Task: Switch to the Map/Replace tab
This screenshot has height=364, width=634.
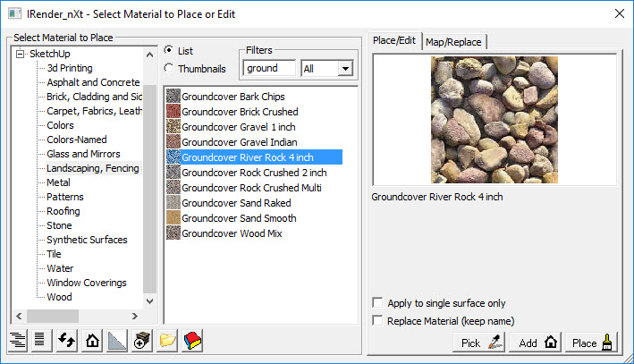Action: pyautogui.click(x=454, y=42)
